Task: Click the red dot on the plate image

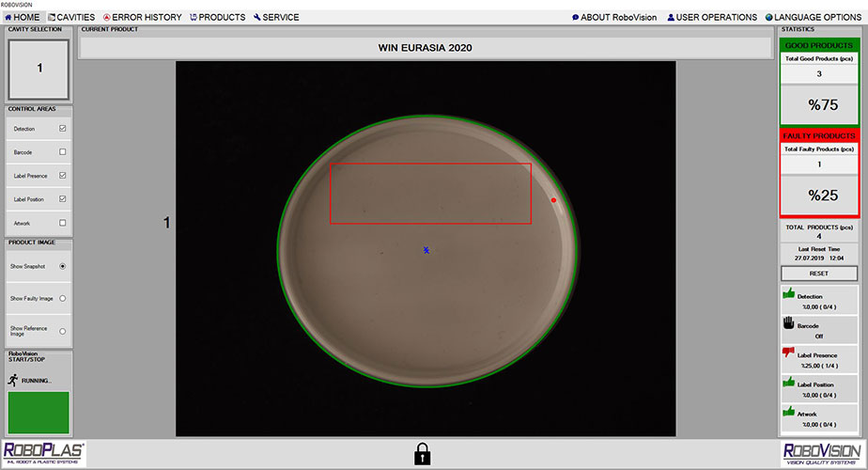Action: tap(553, 200)
